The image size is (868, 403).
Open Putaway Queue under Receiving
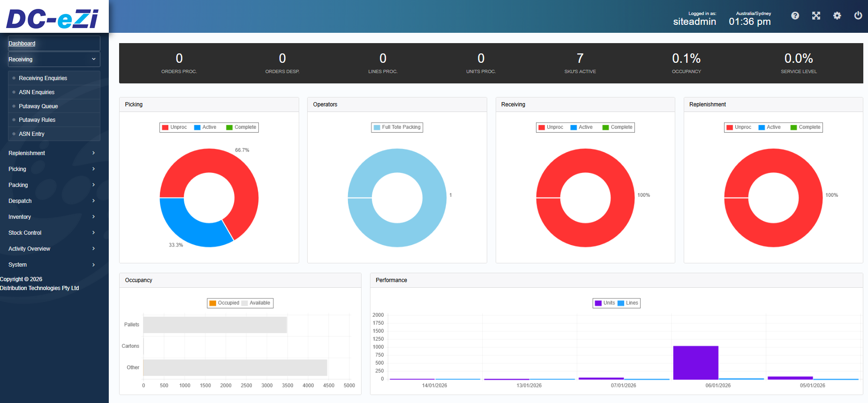pos(38,106)
